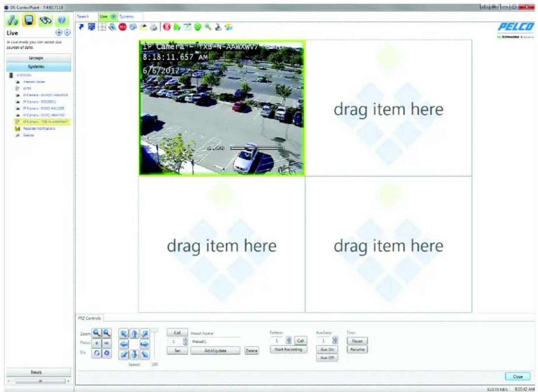538x392 pixels.
Task: Click the red REC record icon
Action: (x=122, y=27)
